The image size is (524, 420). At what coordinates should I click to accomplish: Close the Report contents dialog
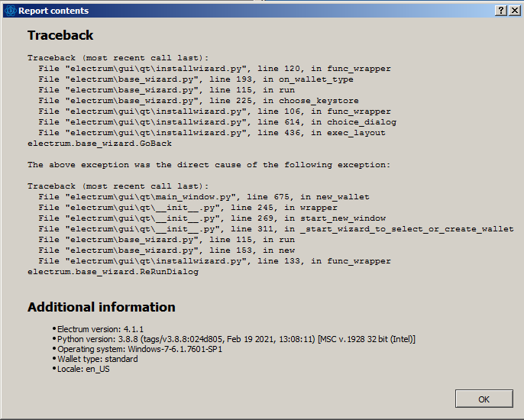[x=515, y=11]
